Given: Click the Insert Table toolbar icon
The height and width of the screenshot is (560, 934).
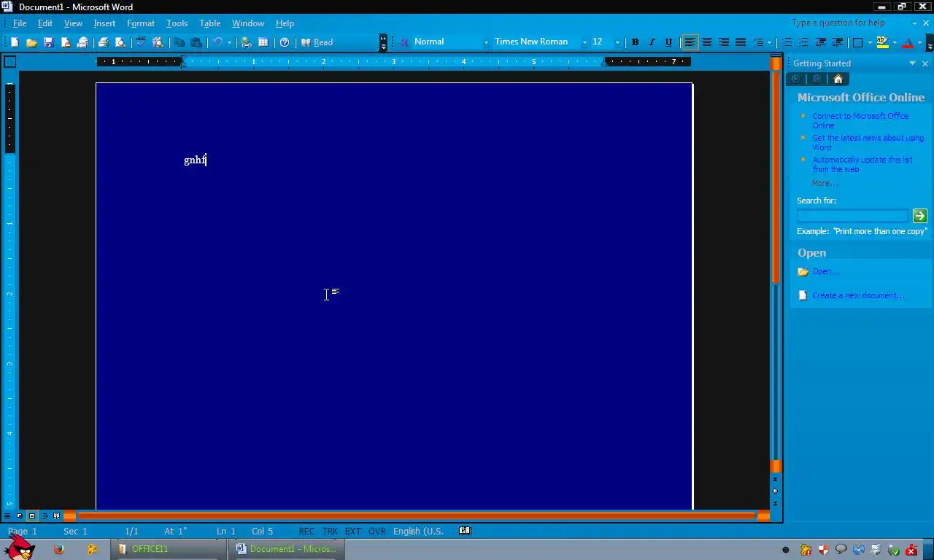Looking at the screenshot, I should coord(263,42).
